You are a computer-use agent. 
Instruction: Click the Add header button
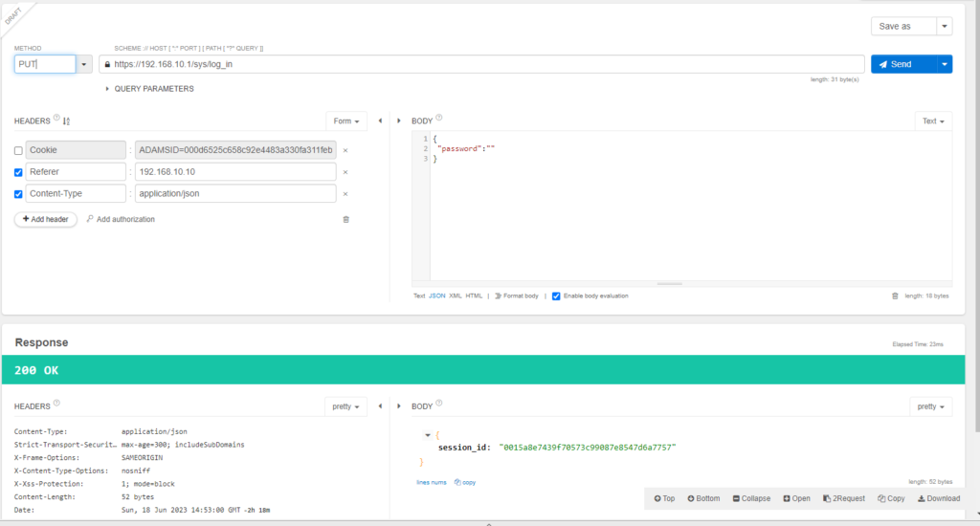pos(46,219)
